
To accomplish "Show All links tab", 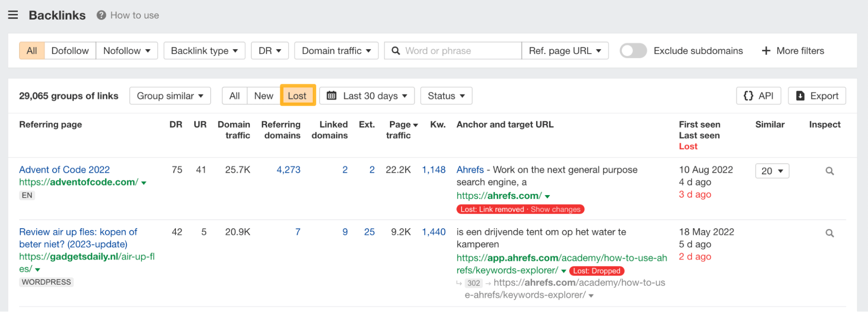I will click(234, 96).
